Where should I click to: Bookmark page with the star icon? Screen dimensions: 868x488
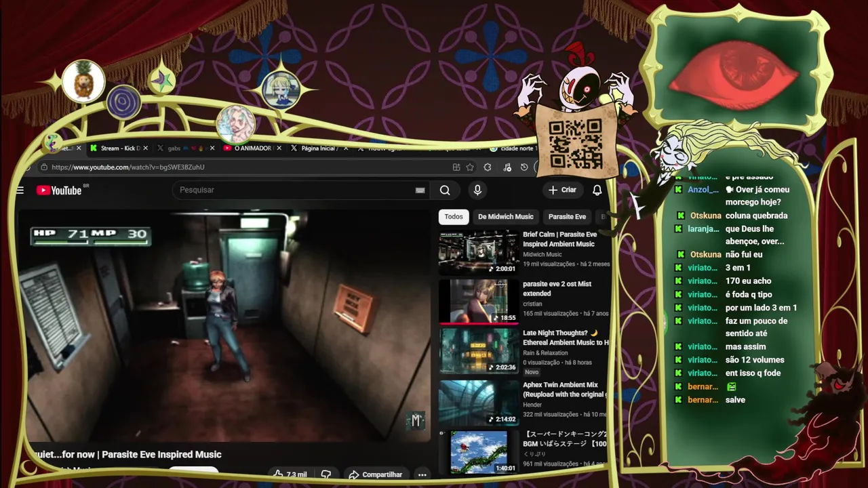(470, 167)
